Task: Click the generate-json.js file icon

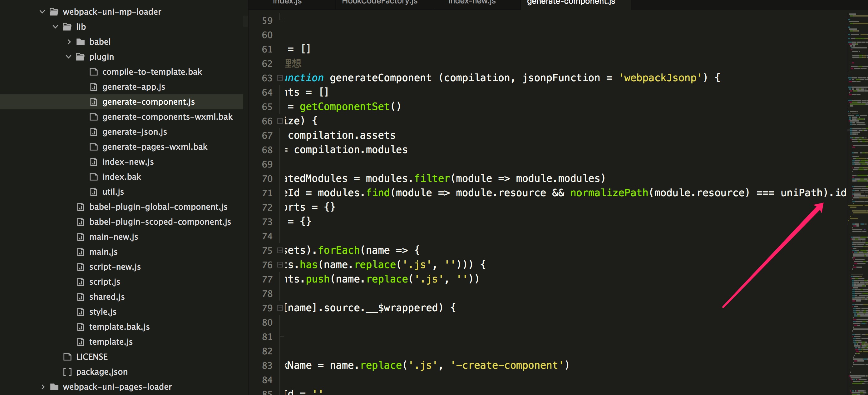Action: (x=93, y=132)
